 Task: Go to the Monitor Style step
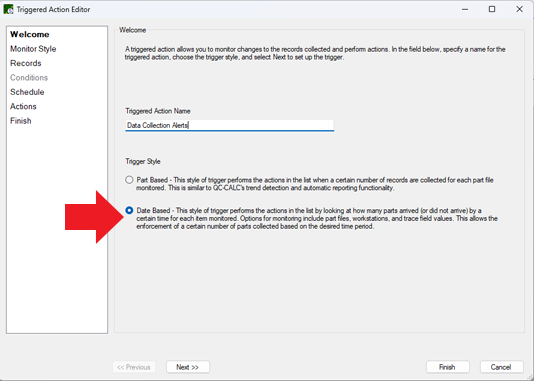[x=33, y=49]
